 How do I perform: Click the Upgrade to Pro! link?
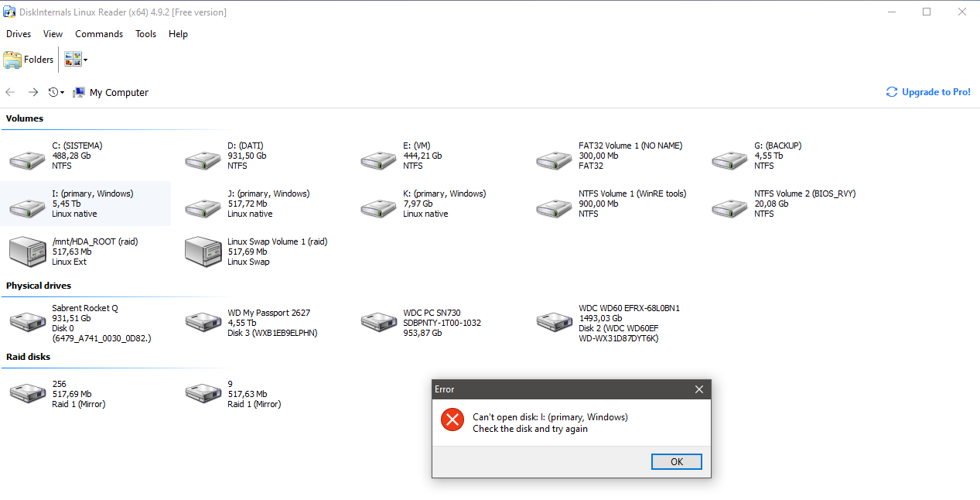click(928, 92)
